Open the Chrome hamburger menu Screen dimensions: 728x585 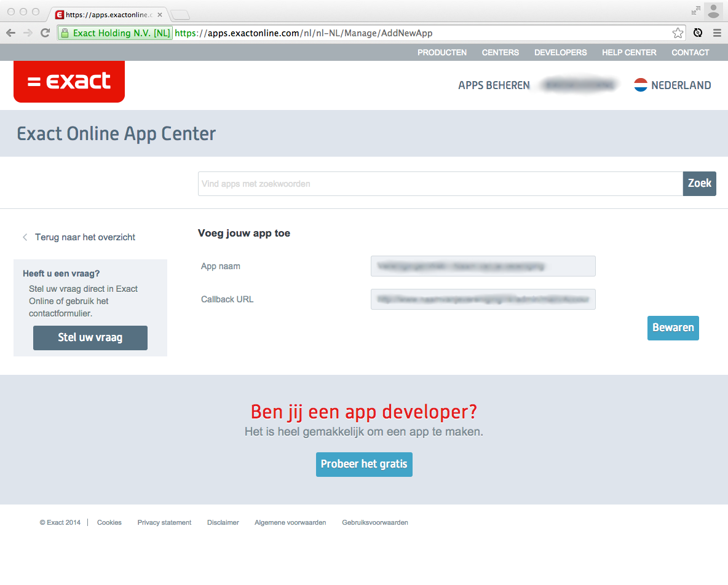[x=717, y=33]
